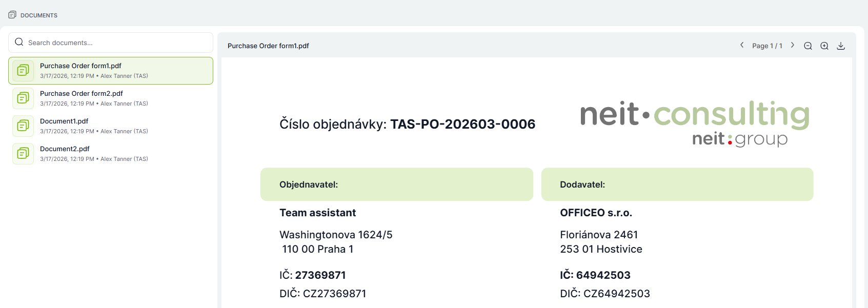868x308 pixels.
Task: Click the search magnifier icon
Action: 19,42
